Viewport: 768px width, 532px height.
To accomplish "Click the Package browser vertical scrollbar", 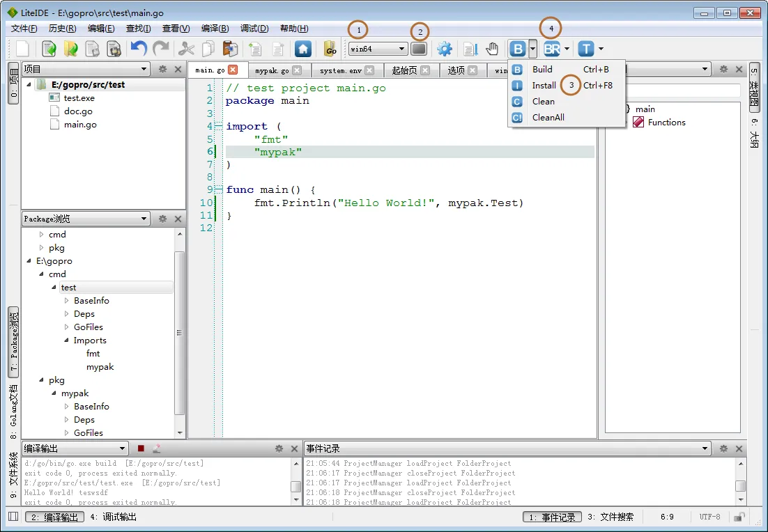I will (179, 332).
